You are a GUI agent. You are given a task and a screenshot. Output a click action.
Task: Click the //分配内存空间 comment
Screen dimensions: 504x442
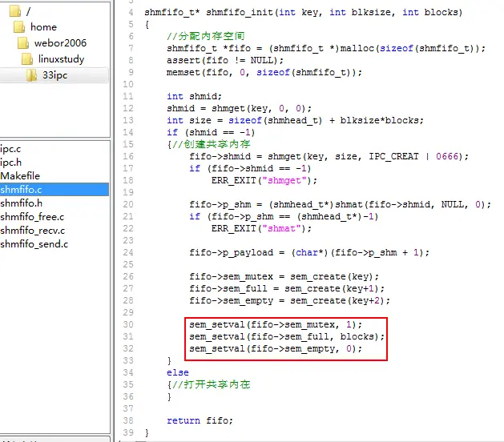pyautogui.click(x=205, y=36)
